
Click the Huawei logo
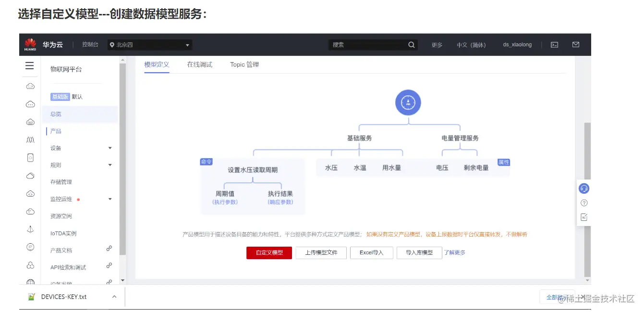(30, 45)
